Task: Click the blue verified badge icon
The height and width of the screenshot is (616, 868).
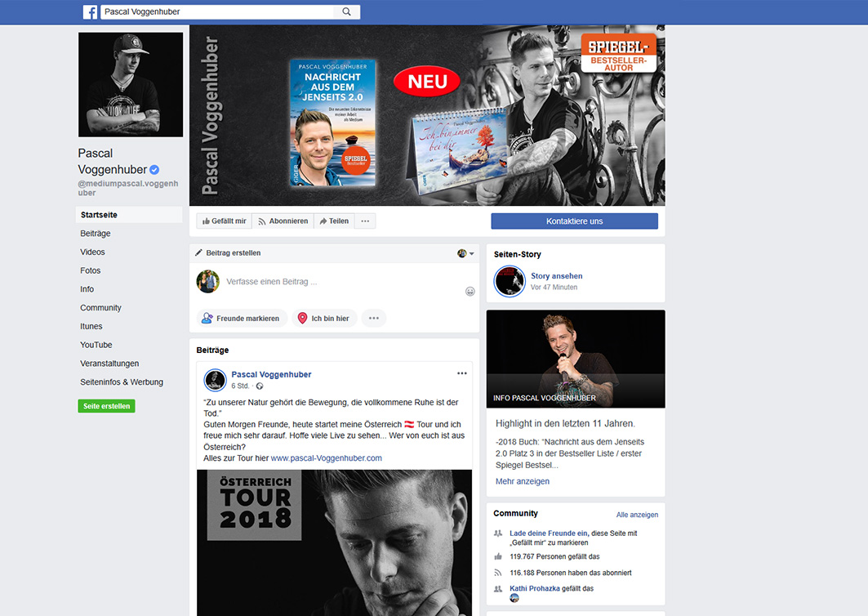Action: 154,170
